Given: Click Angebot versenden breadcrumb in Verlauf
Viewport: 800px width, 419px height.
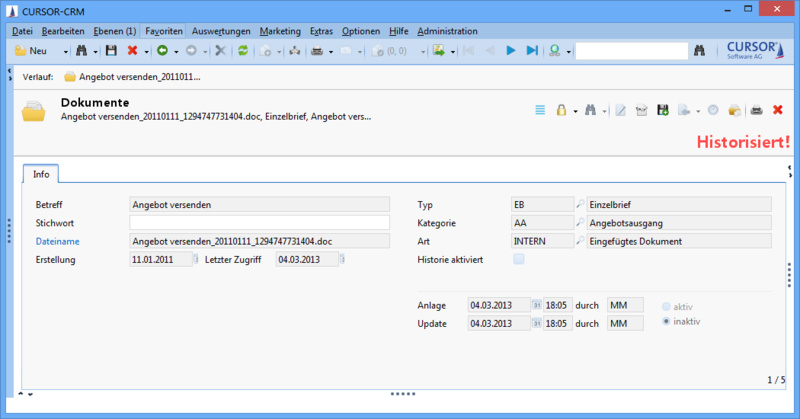Looking at the screenshot, I should [132, 76].
